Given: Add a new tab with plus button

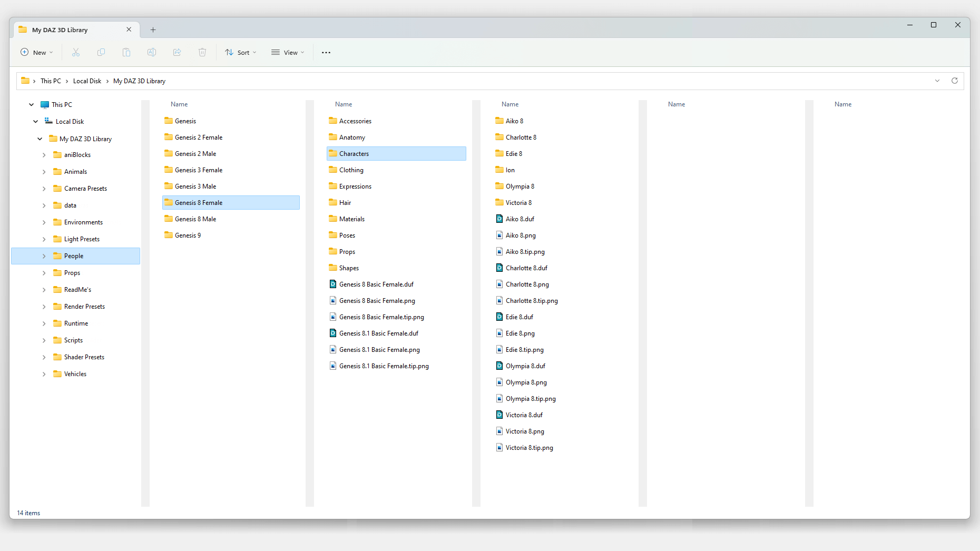Looking at the screenshot, I should pos(153,30).
